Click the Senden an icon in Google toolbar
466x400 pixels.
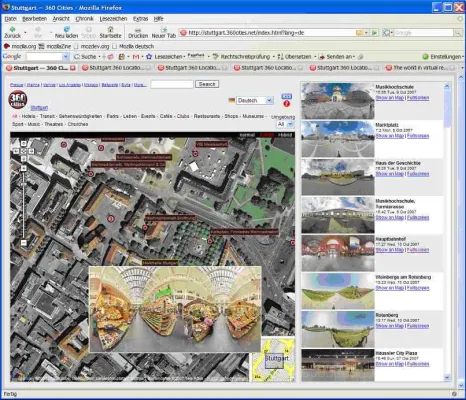pos(322,57)
